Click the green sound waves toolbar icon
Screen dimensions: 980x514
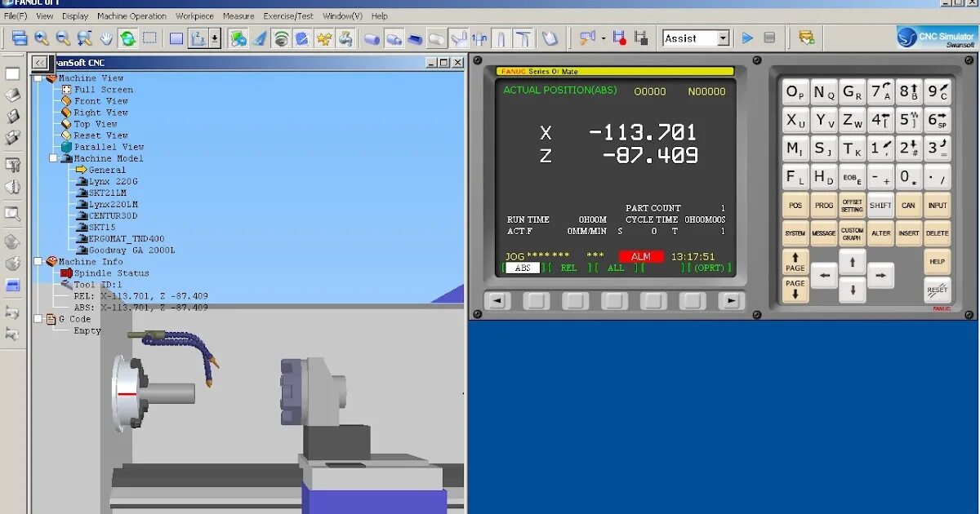pyautogui.click(x=281, y=38)
